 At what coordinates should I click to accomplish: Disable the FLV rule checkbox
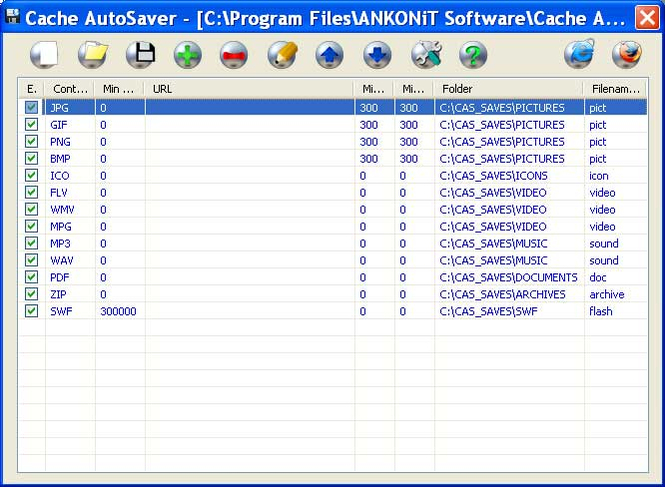click(x=31, y=192)
